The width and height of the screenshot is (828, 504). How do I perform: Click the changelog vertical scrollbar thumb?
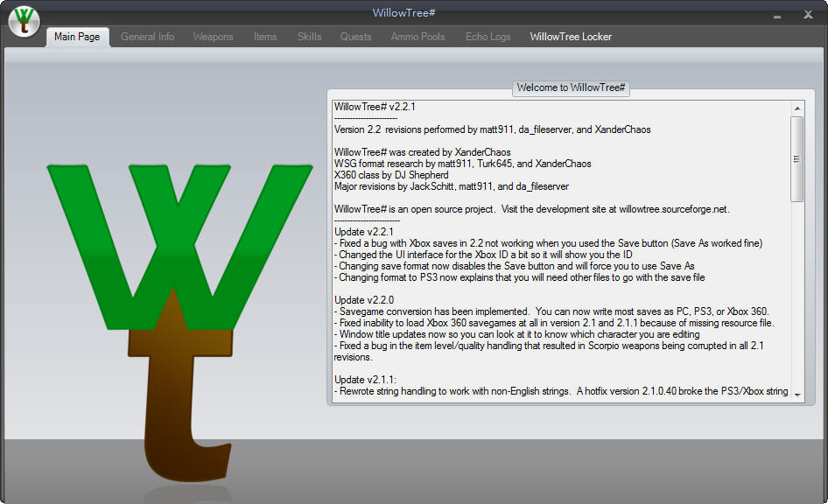click(796, 159)
